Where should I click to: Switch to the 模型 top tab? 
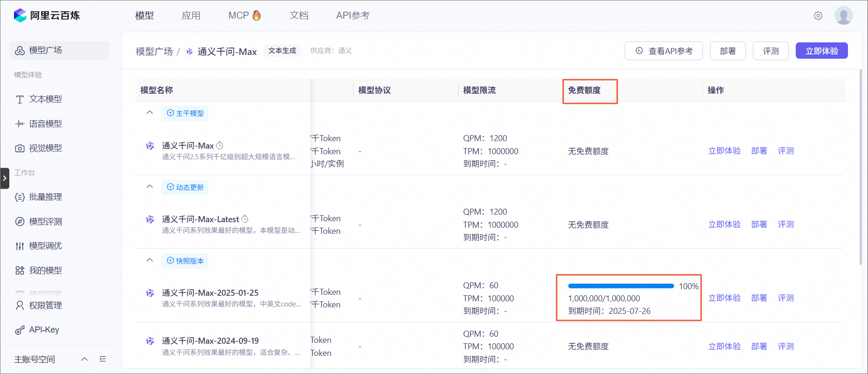pyautogui.click(x=145, y=15)
